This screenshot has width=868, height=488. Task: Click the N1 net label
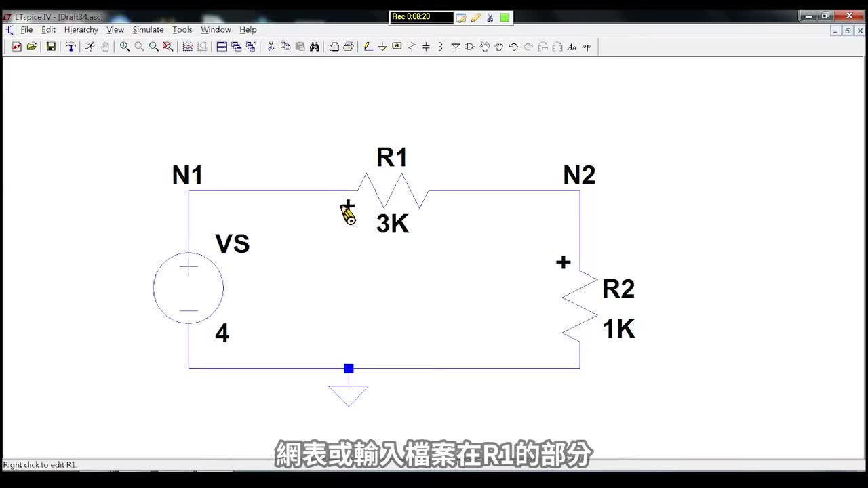pos(187,176)
